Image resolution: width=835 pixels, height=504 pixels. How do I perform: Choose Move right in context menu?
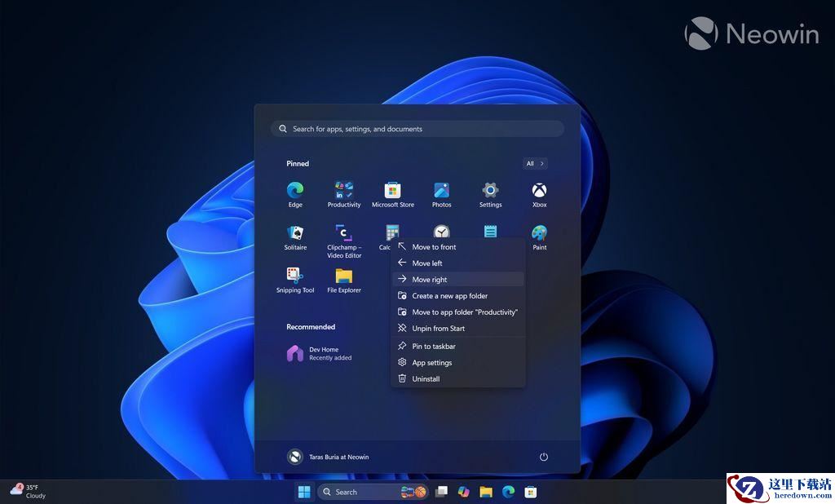click(x=458, y=279)
